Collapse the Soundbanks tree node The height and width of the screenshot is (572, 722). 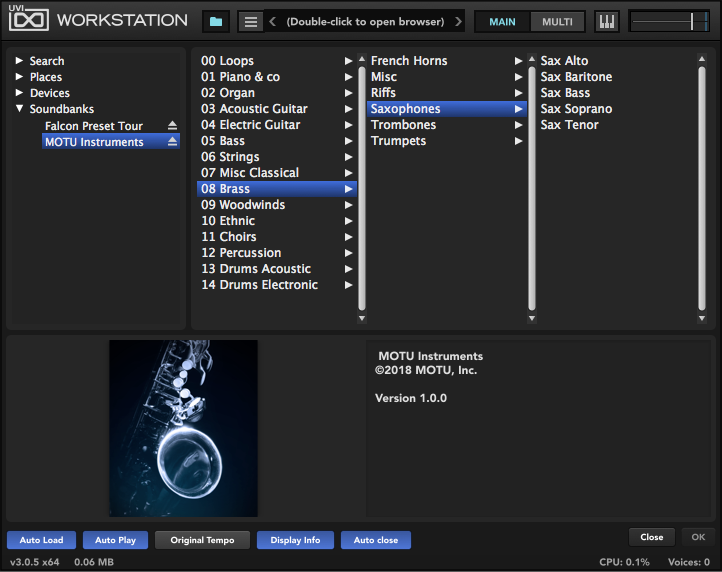[x=19, y=109]
